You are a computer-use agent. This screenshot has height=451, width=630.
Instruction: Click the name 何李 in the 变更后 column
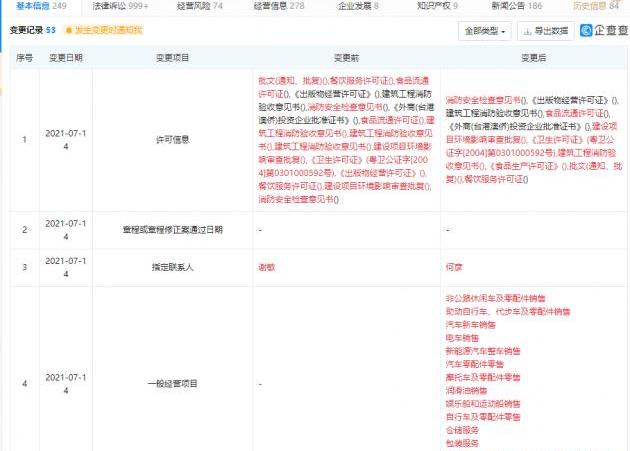(453, 268)
